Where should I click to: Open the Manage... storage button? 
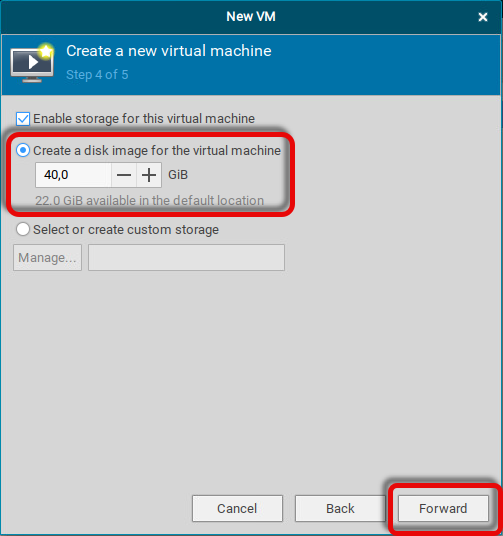click(48, 257)
